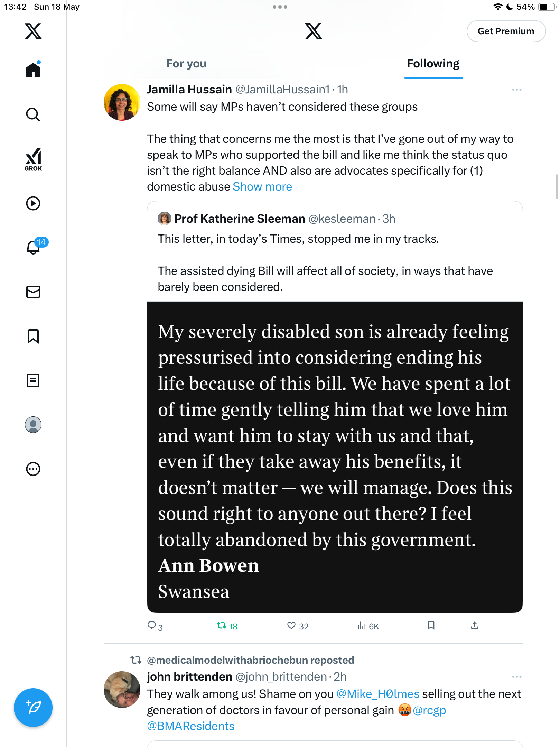Expand the post with Show more

[x=262, y=187]
